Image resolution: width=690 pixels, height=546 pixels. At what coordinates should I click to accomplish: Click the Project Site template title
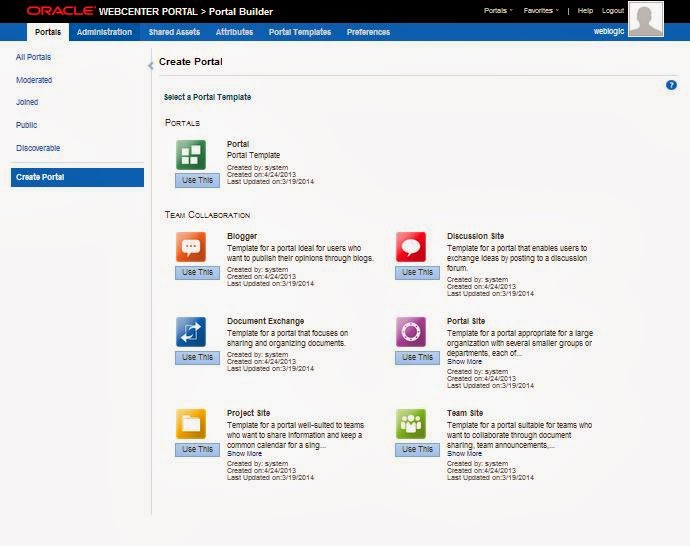(x=249, y=413)
